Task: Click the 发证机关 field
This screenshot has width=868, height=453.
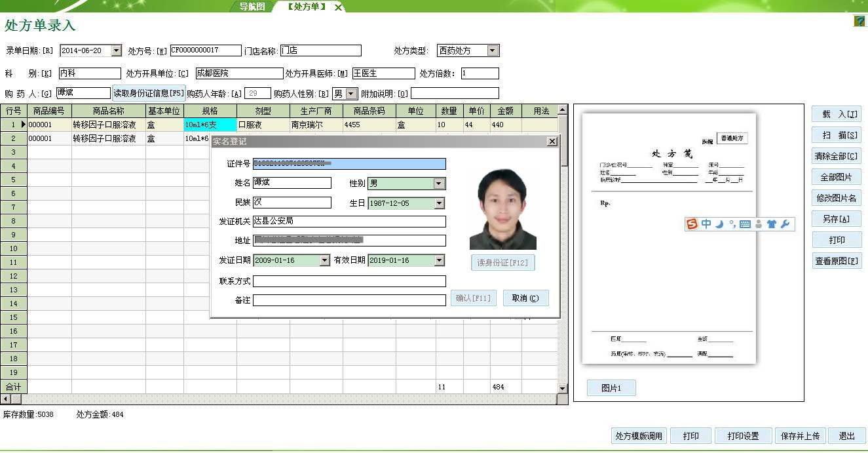Action: point(349,222)
